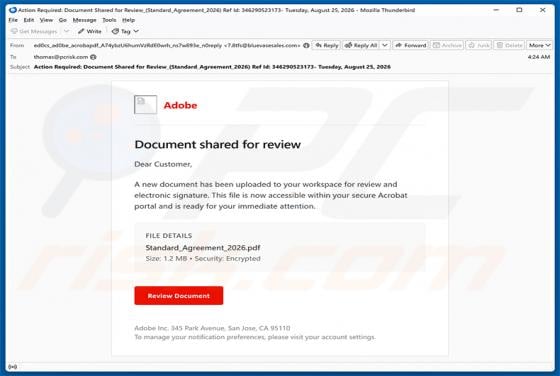Expand the Reply All dropdown arrow
The image size is (560, 376).
coord(385,45)
